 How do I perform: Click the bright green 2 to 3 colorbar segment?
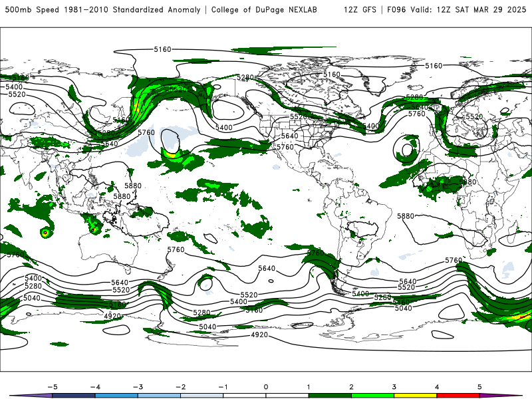coord(373,396)
